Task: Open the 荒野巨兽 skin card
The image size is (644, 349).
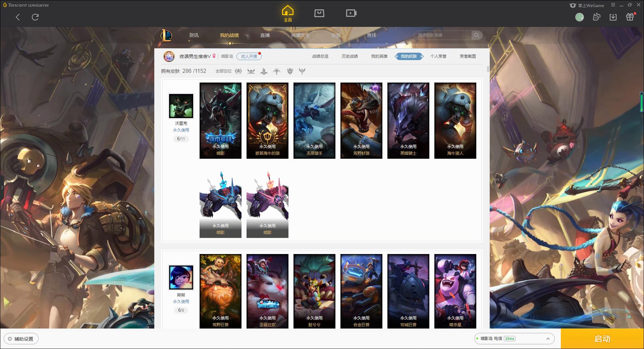Action: pos(220,291)
